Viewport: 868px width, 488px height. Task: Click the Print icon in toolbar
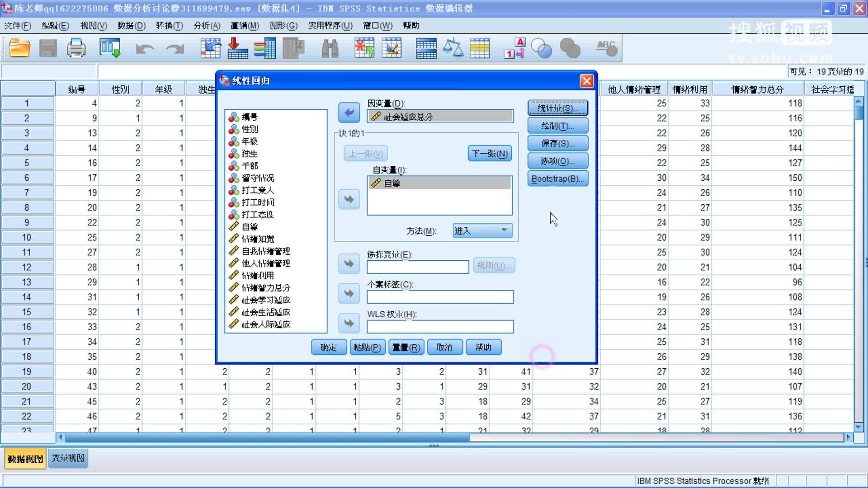point(76,48)
